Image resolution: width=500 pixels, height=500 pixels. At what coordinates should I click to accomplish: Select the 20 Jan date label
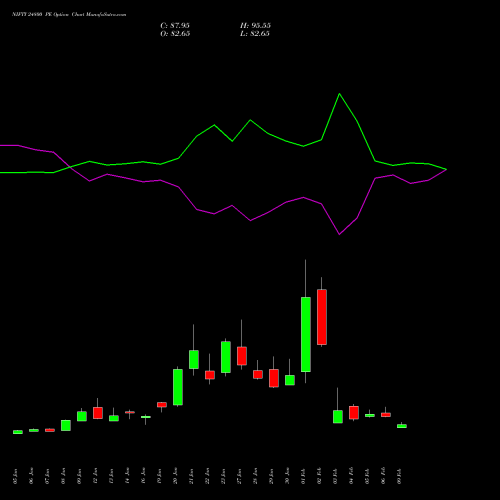point(175,476)
